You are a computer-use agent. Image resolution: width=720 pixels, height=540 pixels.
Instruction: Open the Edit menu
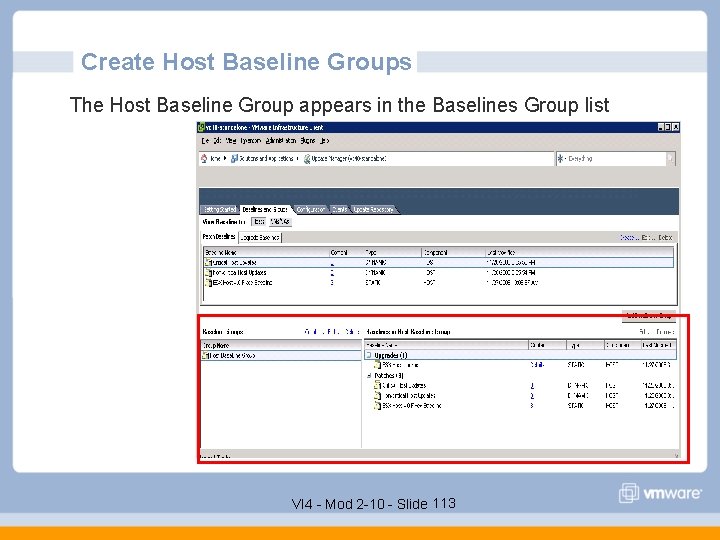217,141
